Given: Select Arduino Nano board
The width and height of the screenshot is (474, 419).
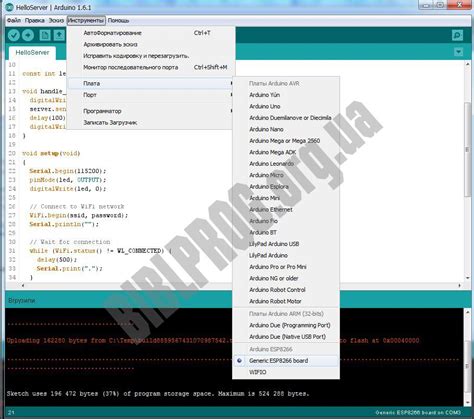Looking at the screenshot, I should (286, 129).
